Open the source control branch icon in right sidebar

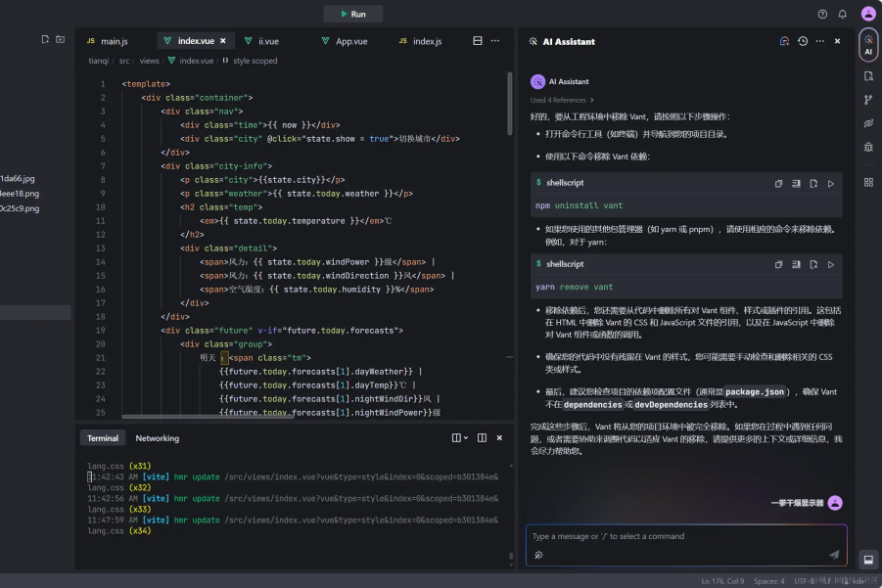pos(868,100)
